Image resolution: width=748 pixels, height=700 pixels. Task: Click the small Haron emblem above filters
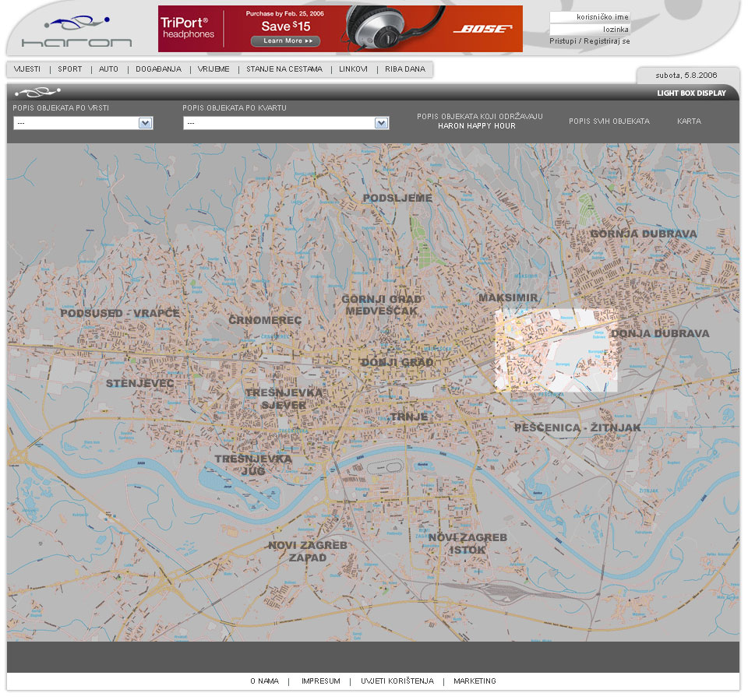pyautogui.click(x=37, y=93)
